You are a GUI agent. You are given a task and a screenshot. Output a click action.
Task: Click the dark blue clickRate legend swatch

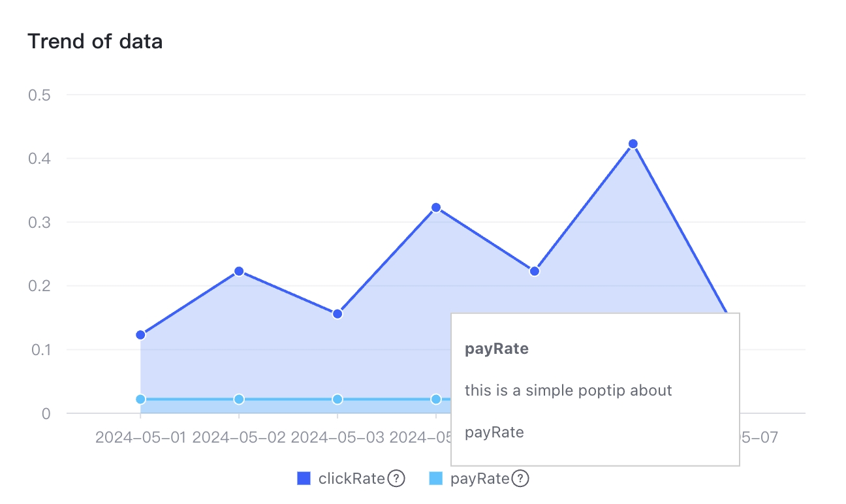pos(304,479)
